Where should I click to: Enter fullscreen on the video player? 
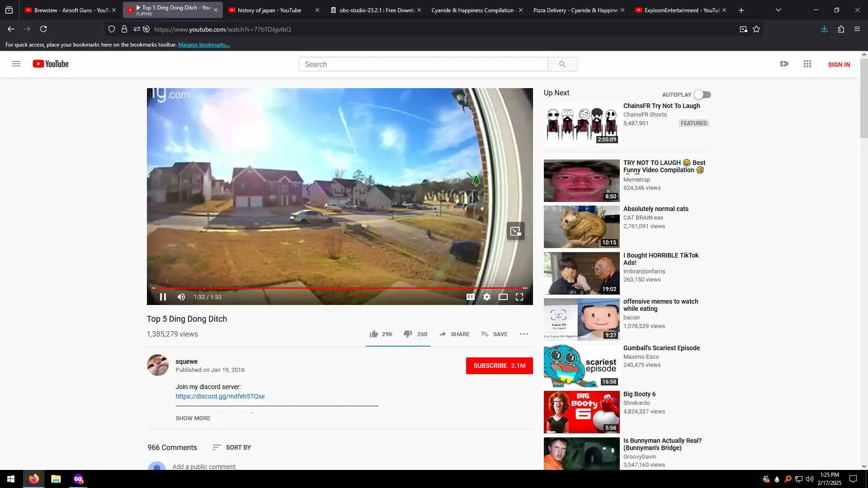(x=519, y=297)
